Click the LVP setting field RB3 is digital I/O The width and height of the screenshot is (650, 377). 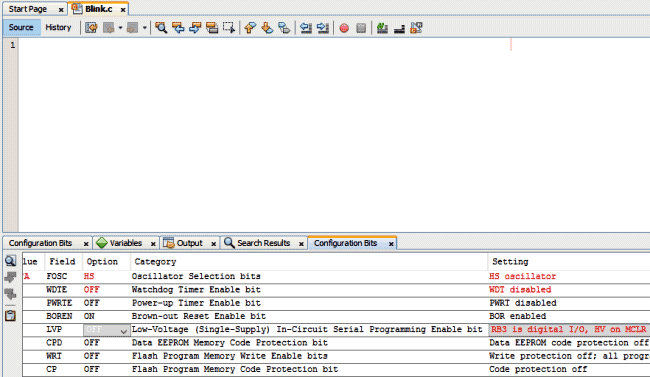(569, 330)
